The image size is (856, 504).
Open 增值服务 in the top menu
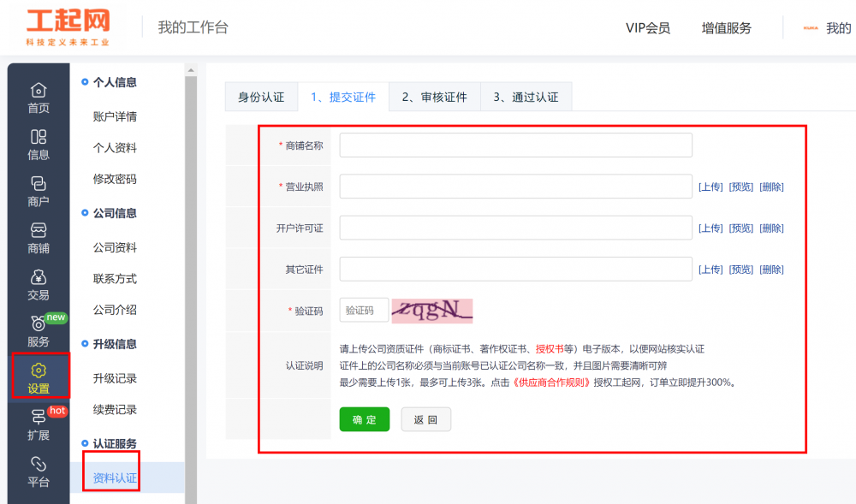tap(726, 28)
